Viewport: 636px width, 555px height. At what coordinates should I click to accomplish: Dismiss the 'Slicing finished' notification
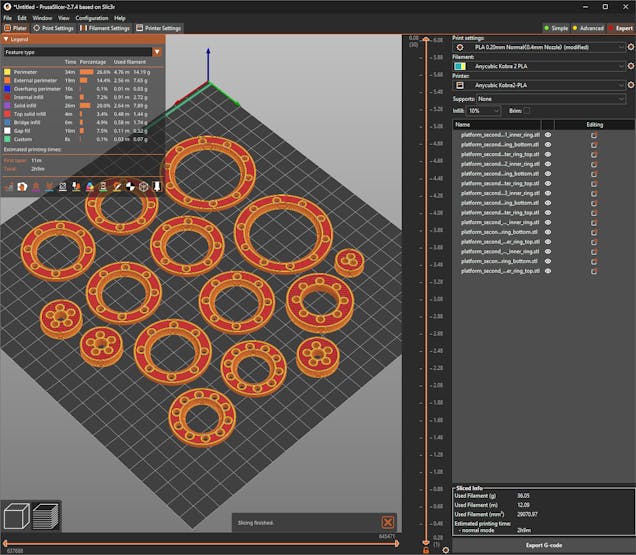coord(387,522)
